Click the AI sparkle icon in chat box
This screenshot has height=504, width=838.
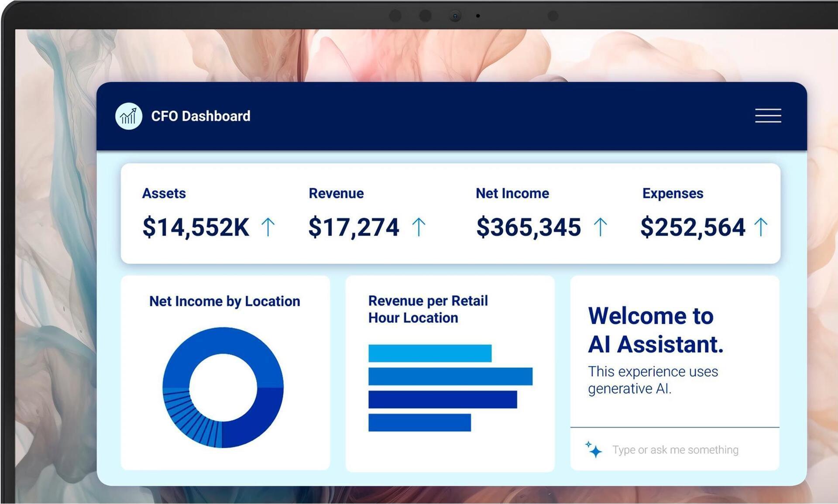[x=594, y=449]
